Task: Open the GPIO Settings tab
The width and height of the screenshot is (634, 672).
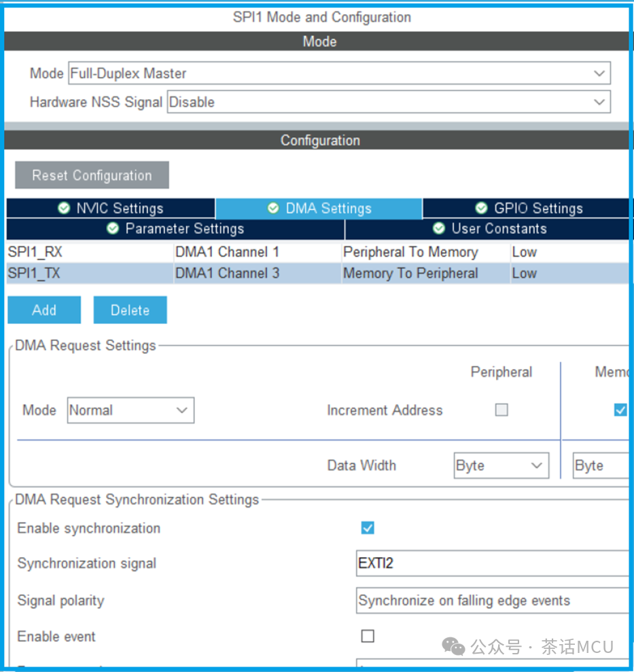Action: pyautogui.click(x=528, y=209)
